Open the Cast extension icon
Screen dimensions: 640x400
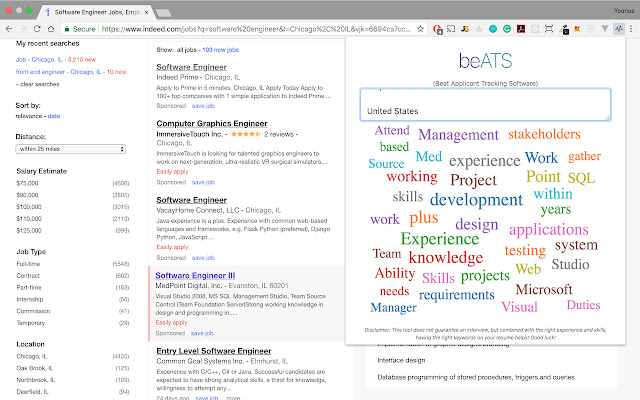coord(451,29)
